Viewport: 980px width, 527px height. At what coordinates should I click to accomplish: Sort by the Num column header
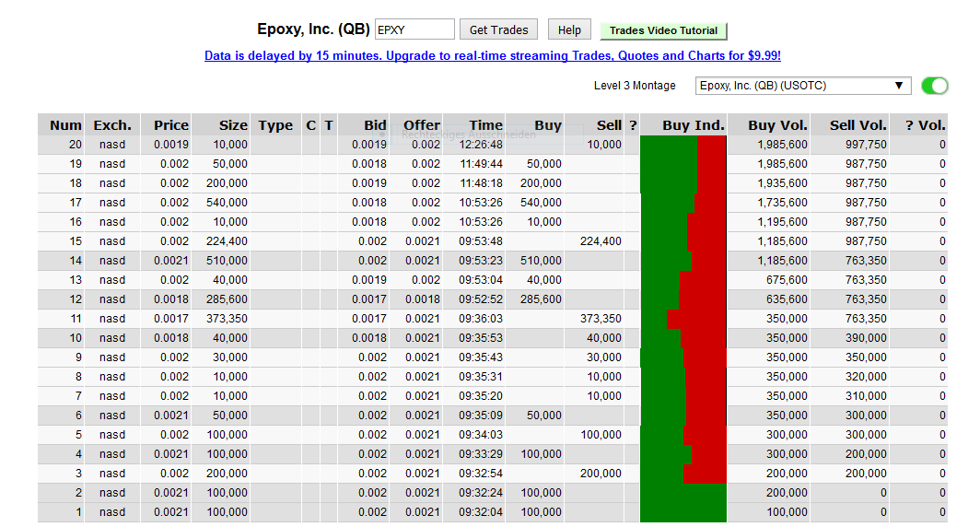(x=65, y=125)
